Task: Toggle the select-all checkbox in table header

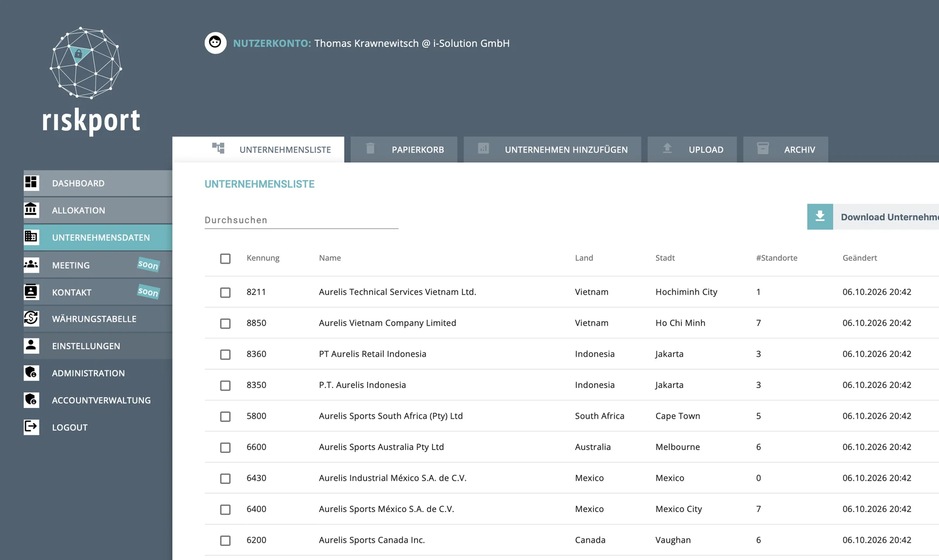Action: [225, 259]
